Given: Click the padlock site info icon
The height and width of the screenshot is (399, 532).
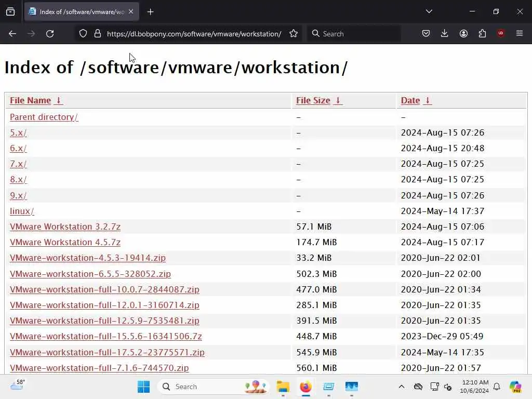Looking at the screenshot, I should 98,34.
